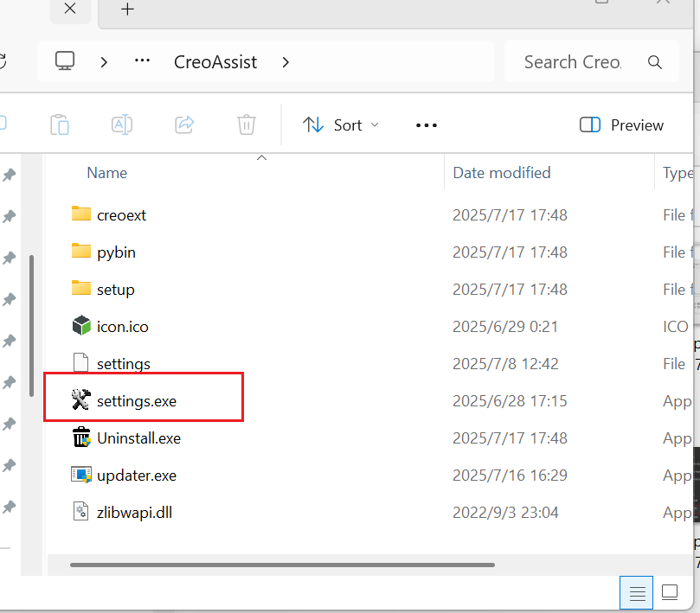Switch to Details view layout

[637, 593]
